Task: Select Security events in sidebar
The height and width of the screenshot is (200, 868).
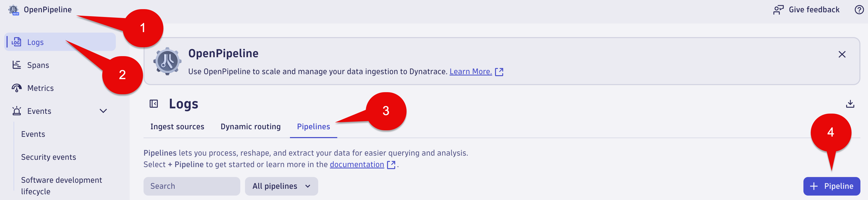Action: tap(49, 157)
